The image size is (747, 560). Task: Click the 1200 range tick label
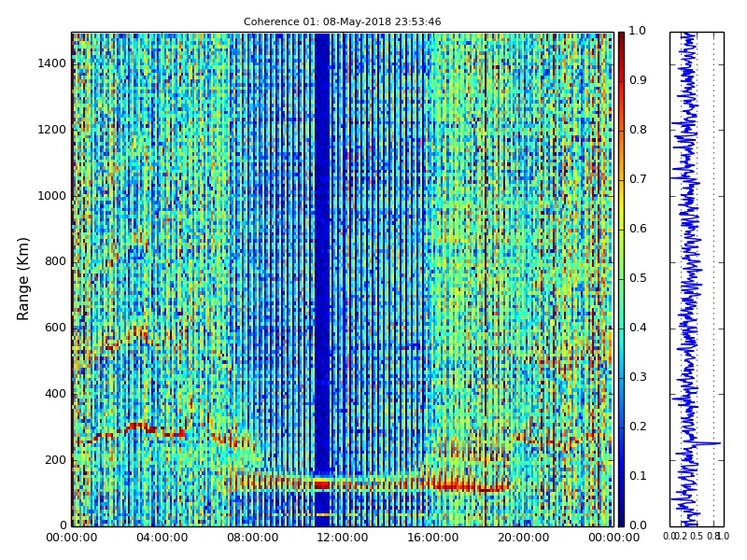[x=52, y=130]
